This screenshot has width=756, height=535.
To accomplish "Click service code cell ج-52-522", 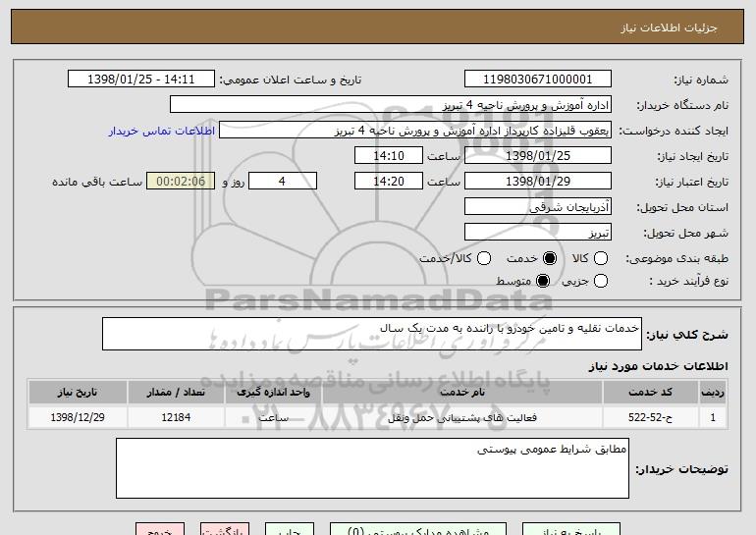I will (x=650, y=417).
